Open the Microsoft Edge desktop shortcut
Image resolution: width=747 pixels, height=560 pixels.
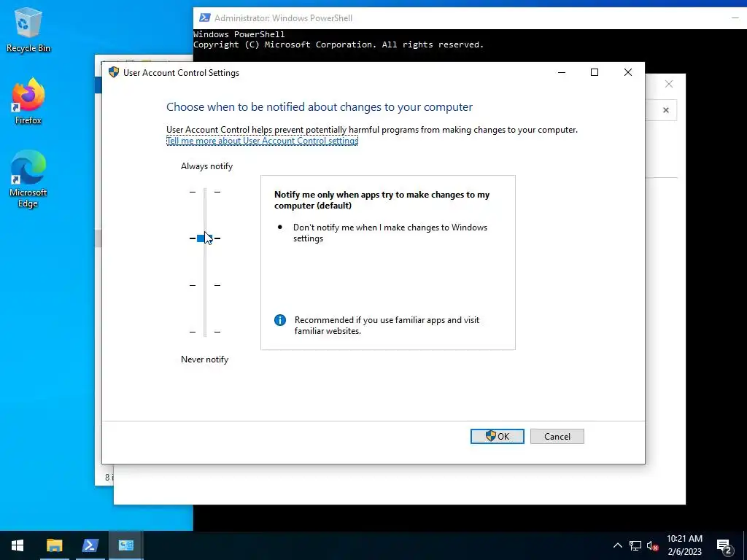tap(28, 179)
